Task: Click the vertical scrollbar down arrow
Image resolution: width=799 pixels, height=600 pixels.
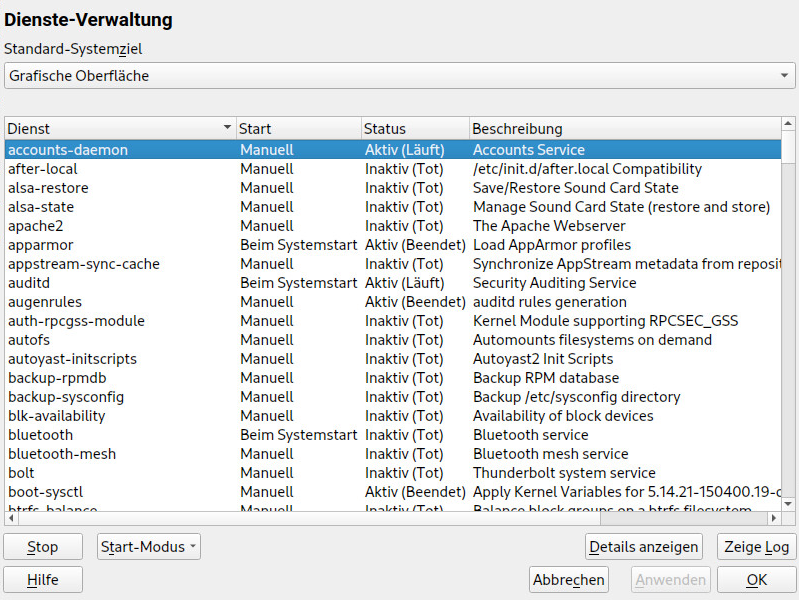Action: click(x=788, y=504)
